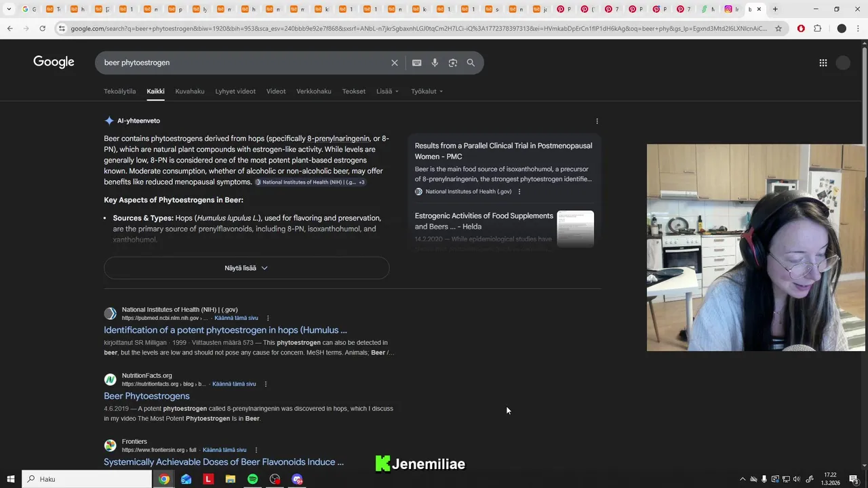This screenshot has height=488, width=868.
Task: Expand the Lisää more-filters dropdown
Action: point(387,91)
